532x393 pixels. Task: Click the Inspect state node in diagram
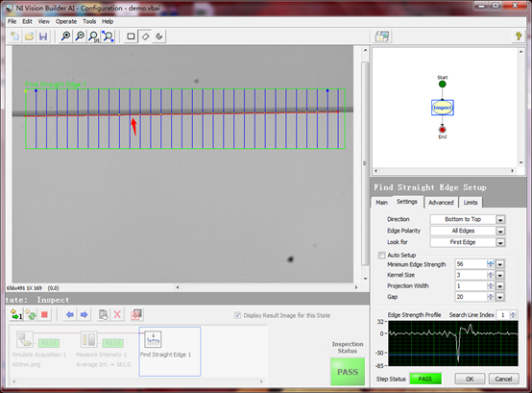click(443, 108)
